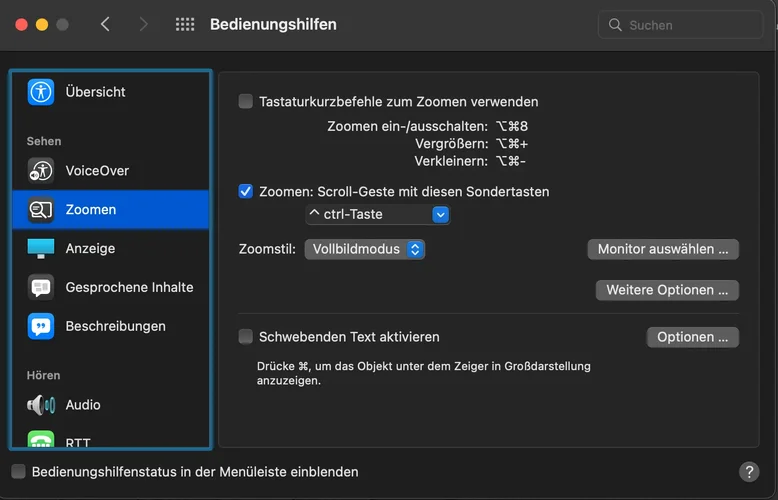Click the Übersicht accessibility icon
Image resolution: width=778 pixels, height=500 pixels.
point(41,92)
